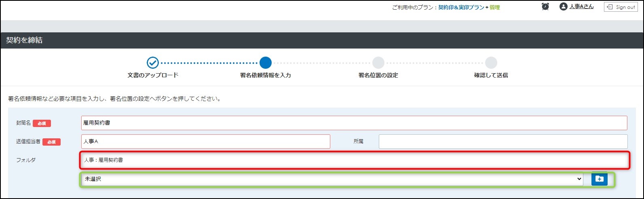
Task: Click the active solid blue step circle
Action: (x=266, y=63)
